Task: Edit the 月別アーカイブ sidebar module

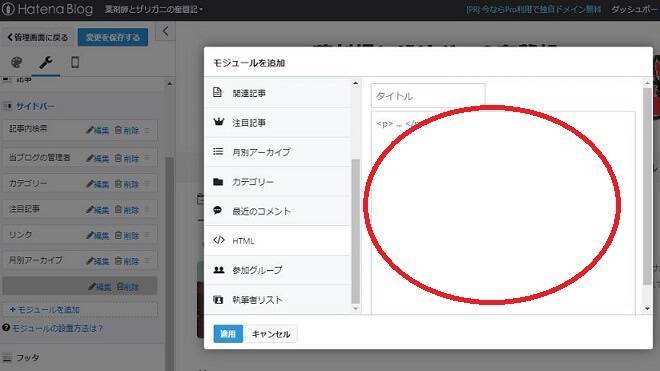Action: 98,261
